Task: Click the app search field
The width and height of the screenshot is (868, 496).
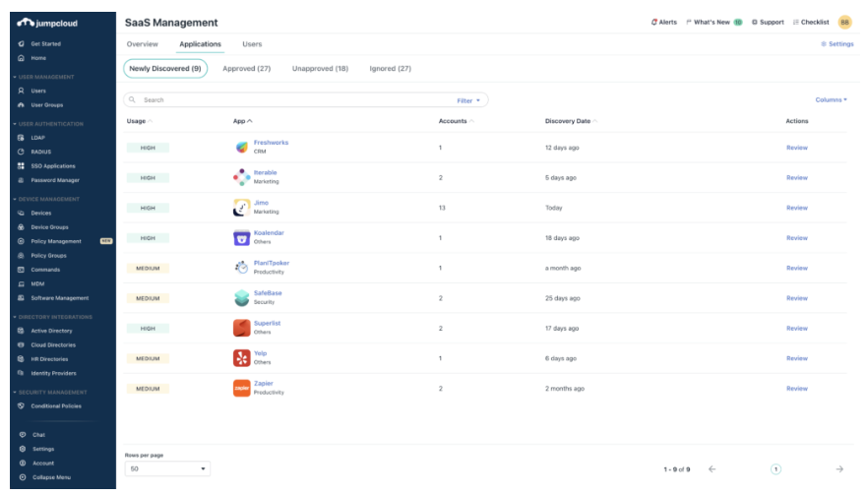Action: [x=295, y=100]
